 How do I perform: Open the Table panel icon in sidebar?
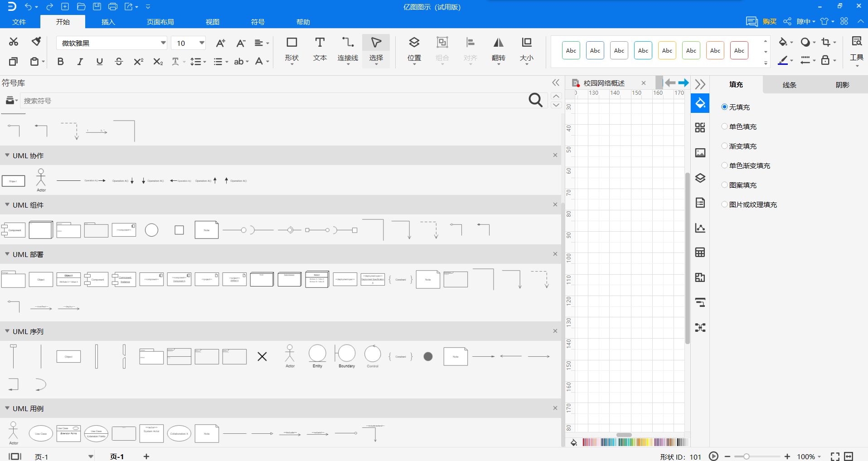pyautogui.click(x=700, y=252)
